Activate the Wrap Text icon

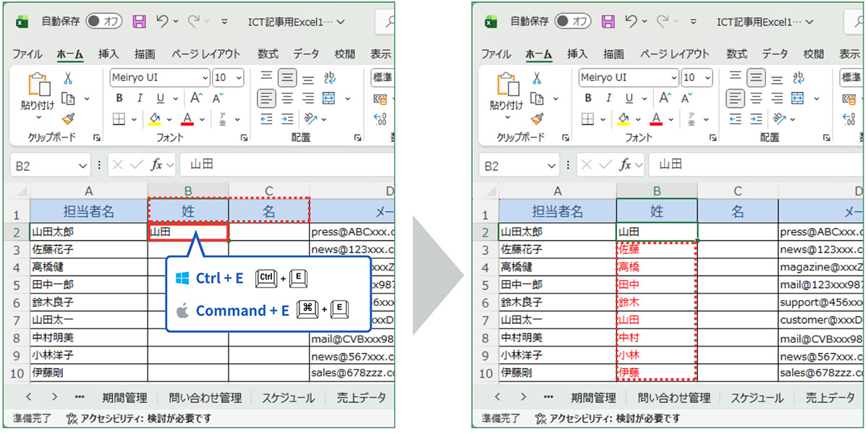(x=329, y=77)
